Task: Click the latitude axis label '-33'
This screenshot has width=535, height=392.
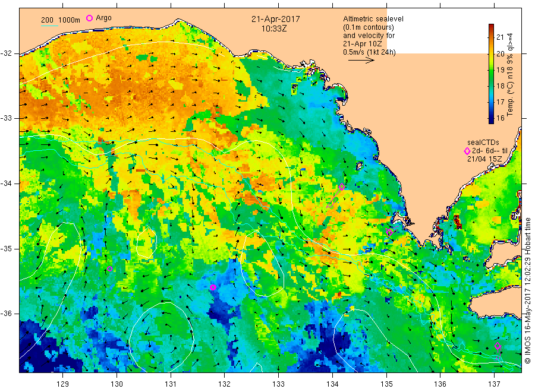Action: [x=6, y=118]
